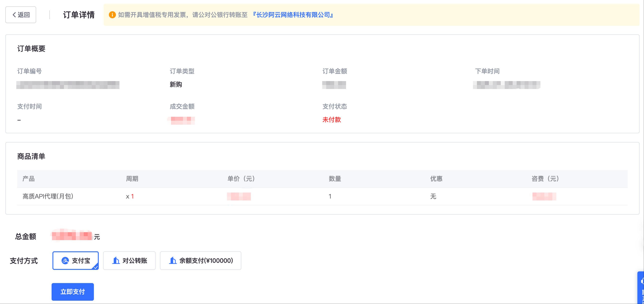Click the 成交金额 label
Image resolution: width=644 pixels, height=304 pixels.
(x=182, y=106)
